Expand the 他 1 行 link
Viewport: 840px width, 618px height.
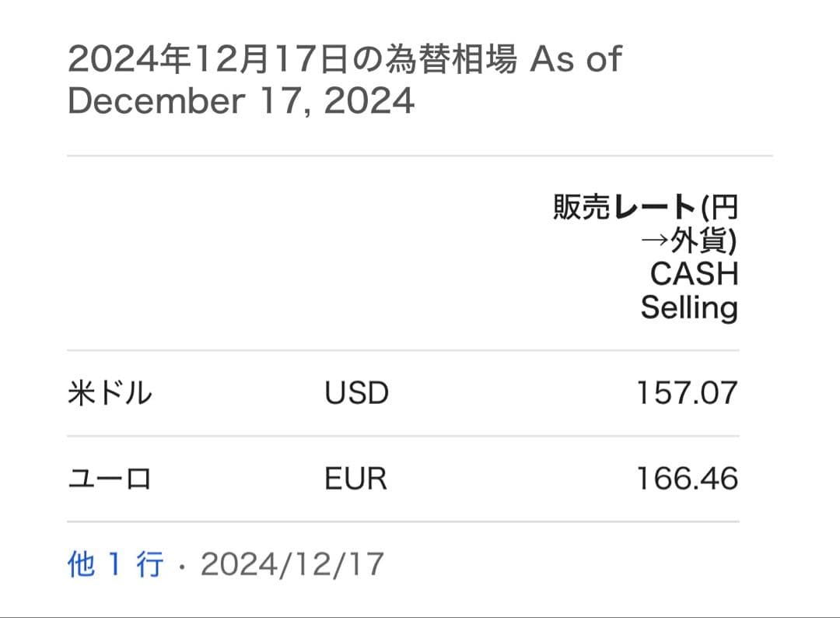116,564
